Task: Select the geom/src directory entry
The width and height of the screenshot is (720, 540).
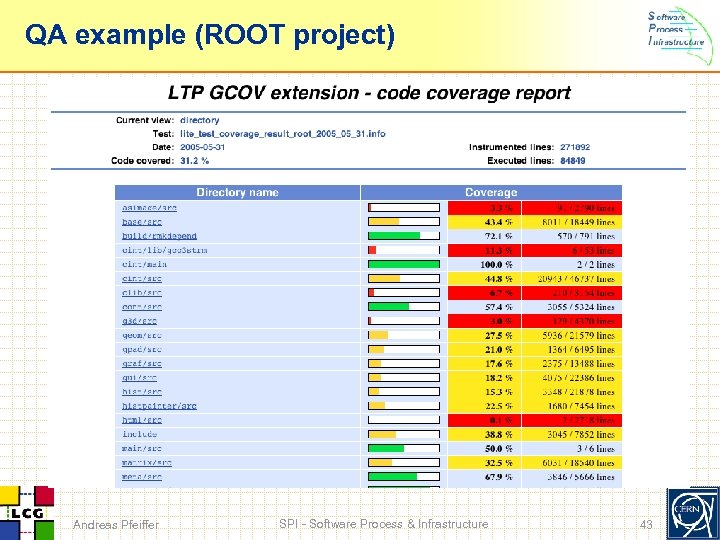Action: click(x=142, y=335)
